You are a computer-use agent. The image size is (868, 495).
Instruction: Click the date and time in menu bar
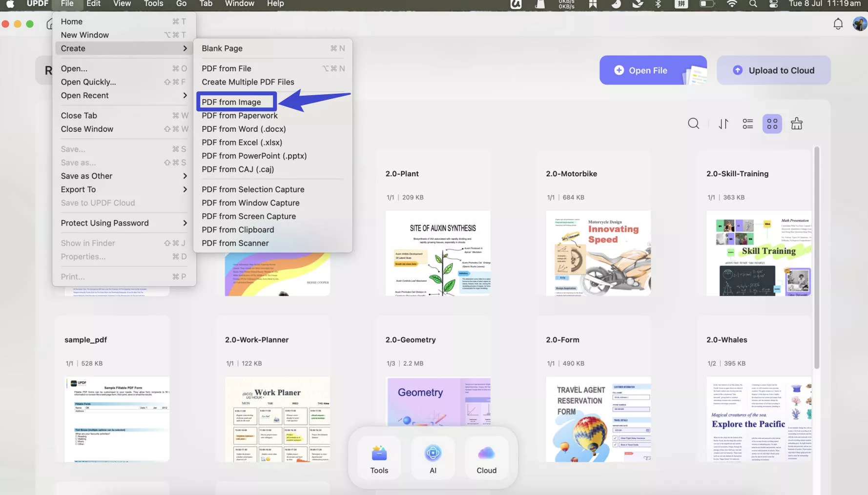(825, 4)
